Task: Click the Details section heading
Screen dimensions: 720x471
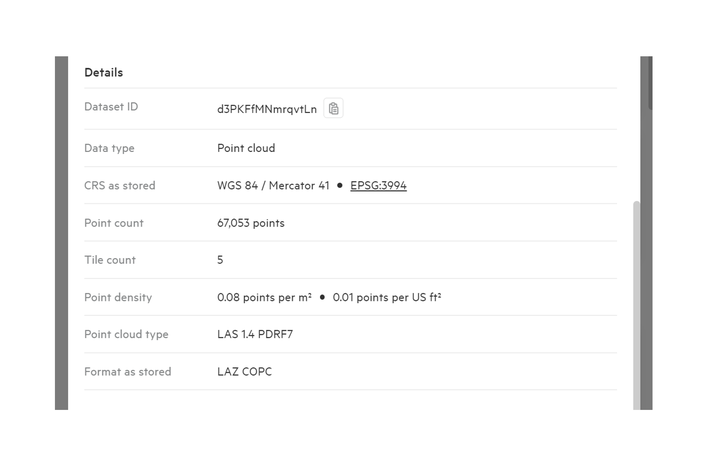Action: pos(104,73)
